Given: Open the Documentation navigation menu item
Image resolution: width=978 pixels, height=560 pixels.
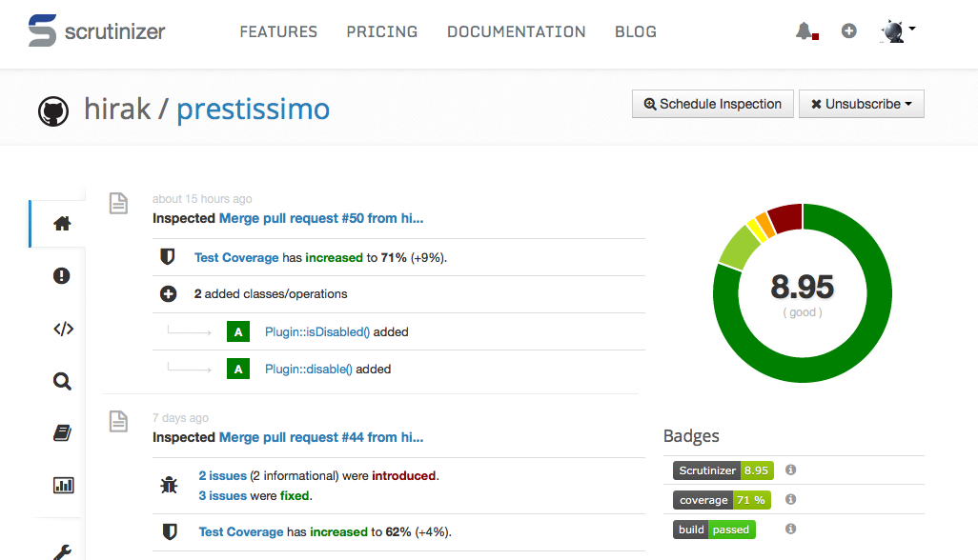Looking at the screenshot, I should (516, 31).
